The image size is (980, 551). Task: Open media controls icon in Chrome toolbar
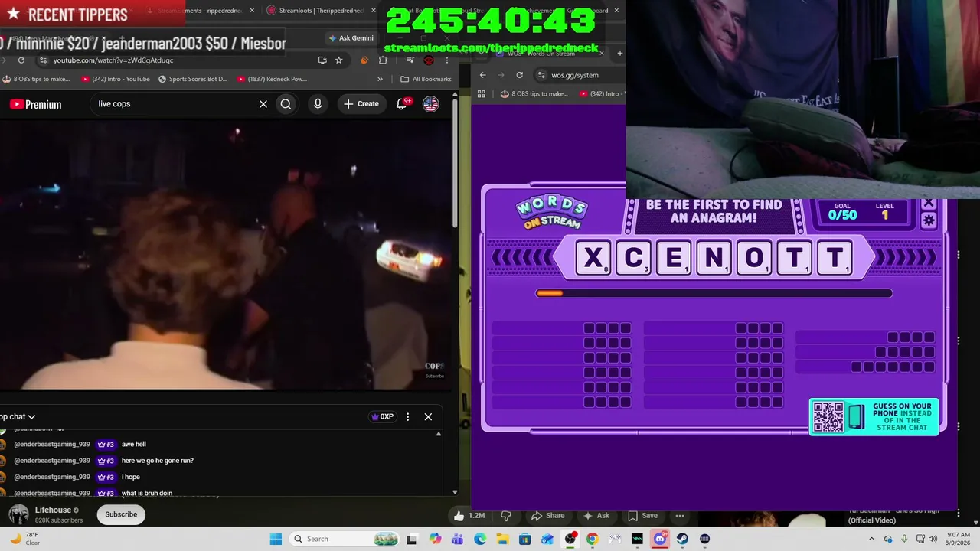pos(410,60)
